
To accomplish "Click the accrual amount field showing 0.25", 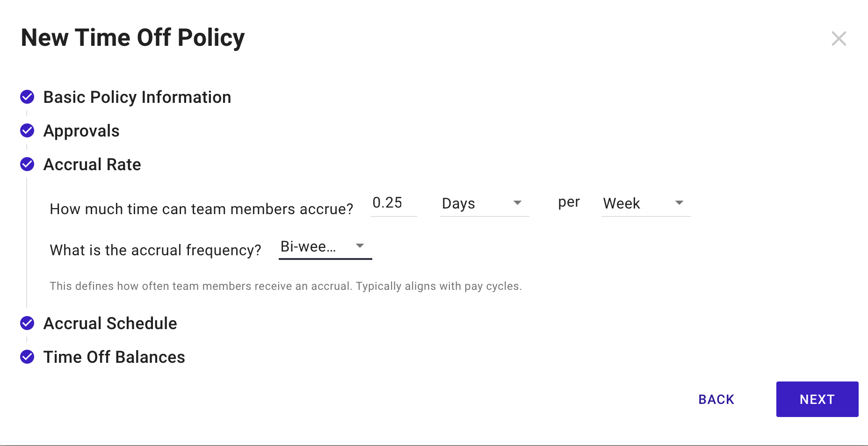I will click(x=393, y=203).
